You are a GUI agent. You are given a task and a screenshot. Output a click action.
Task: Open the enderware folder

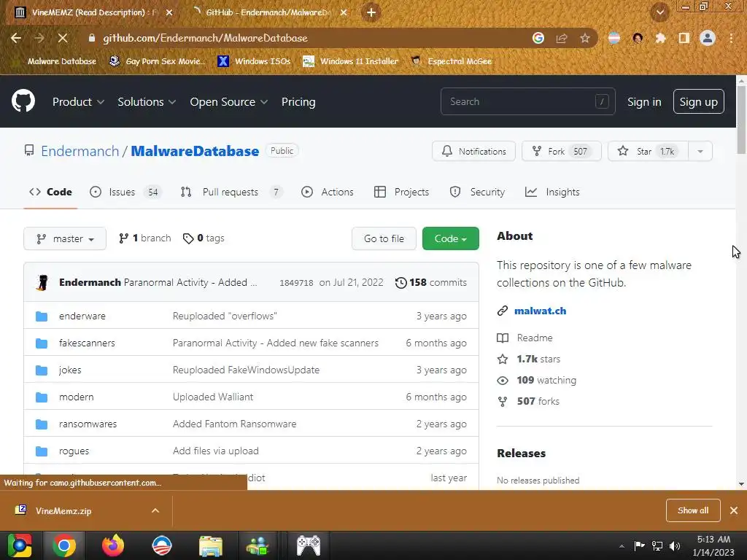[x=82, y=316]
